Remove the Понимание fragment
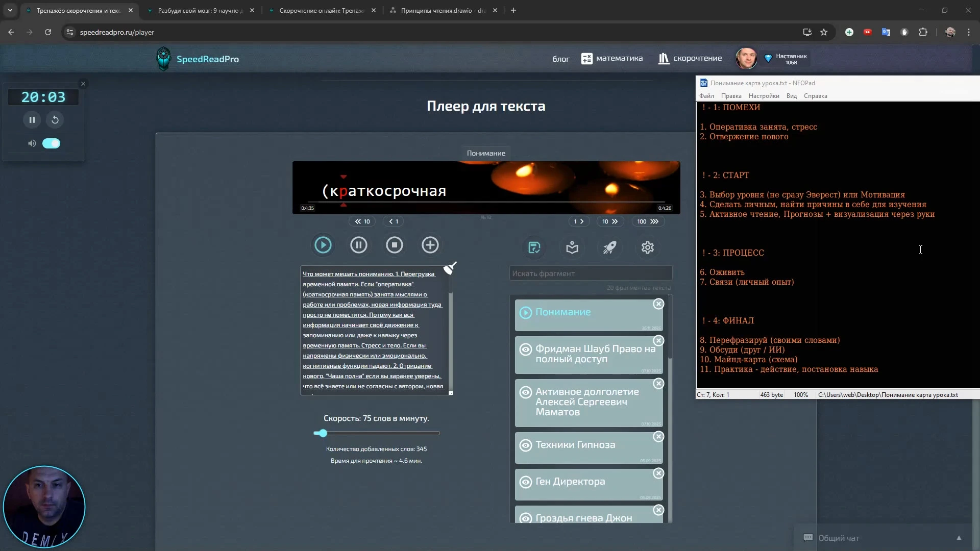This screenshot has height=551, width=980. pyautogui.click(x=658, y=304)
